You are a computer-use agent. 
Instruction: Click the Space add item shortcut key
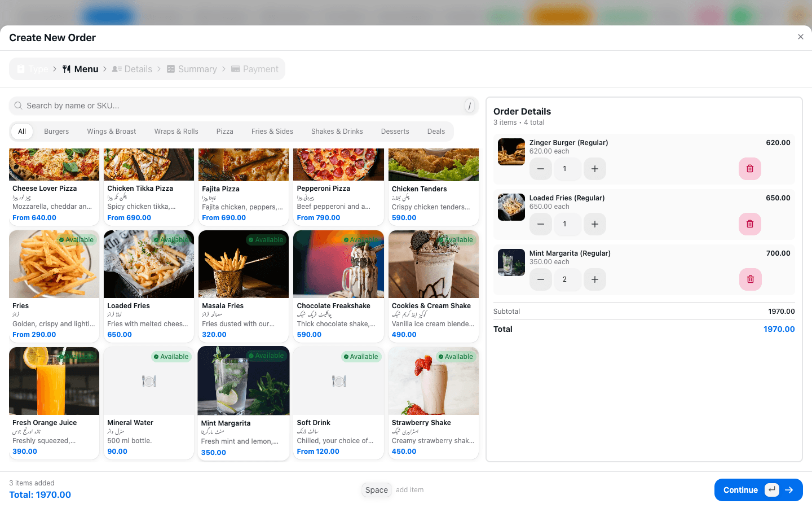pos(377,490)
